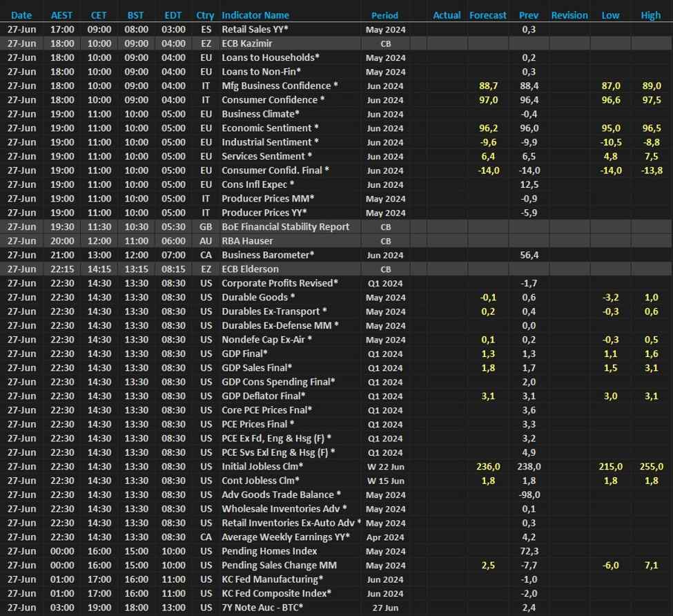
Task: Click the Revision column header
Action: click(569, 15)
